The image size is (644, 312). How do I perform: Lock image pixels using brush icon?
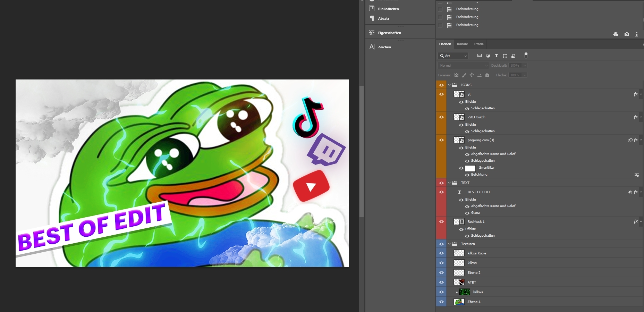point(464,75)
